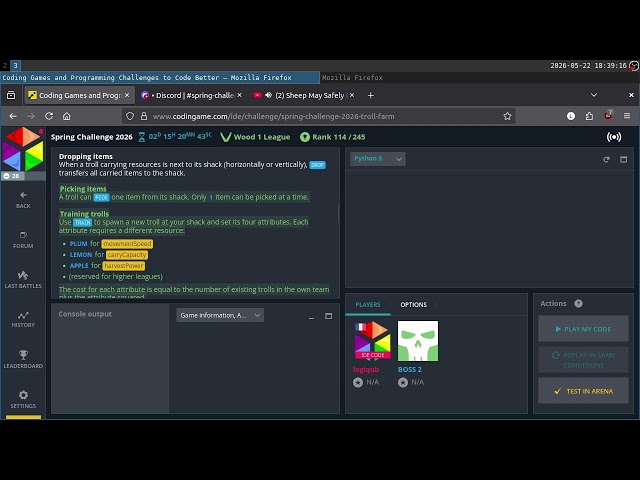Select the Coding Games and Progr browser tab
640x480 pixels.
tap(79, 95)
